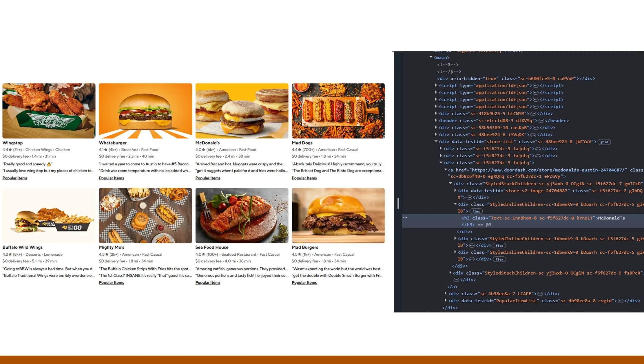
Task: Toggle the grid overlay badge on the store-list div
Action: [x=604, y=142]
